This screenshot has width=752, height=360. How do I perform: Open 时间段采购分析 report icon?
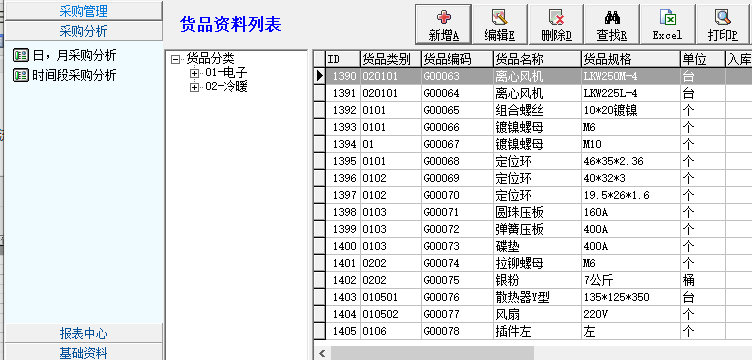pyautogui.click(x=21, y=75)
